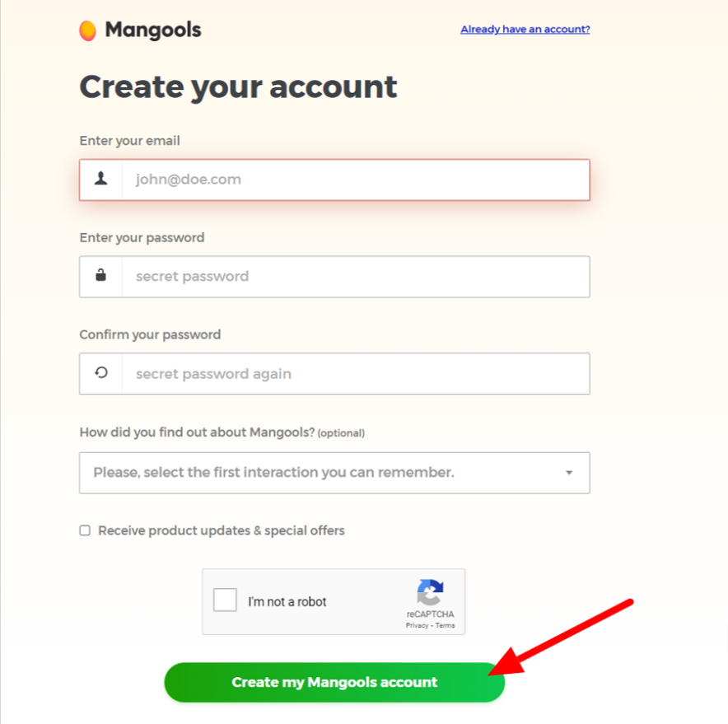Toggle the reCAPTCHA verification box
This screenshot has height=724, width=728.
(225, 600)
